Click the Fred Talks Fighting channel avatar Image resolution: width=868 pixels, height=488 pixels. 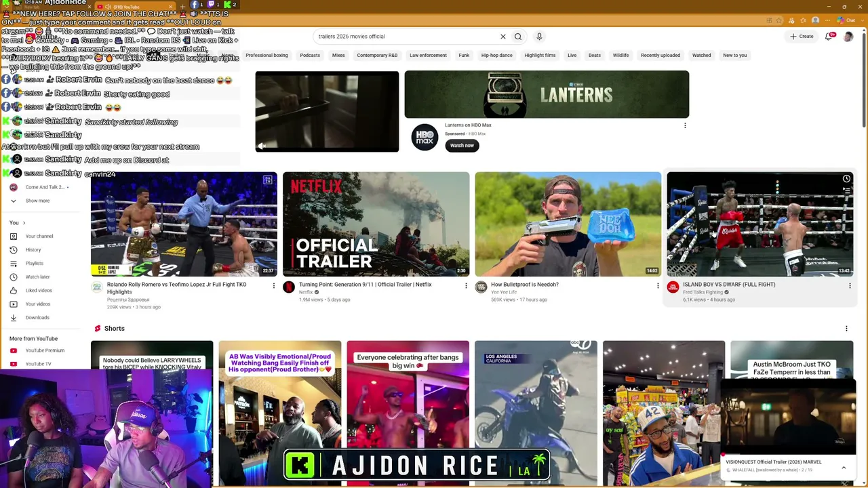point(673,287)
